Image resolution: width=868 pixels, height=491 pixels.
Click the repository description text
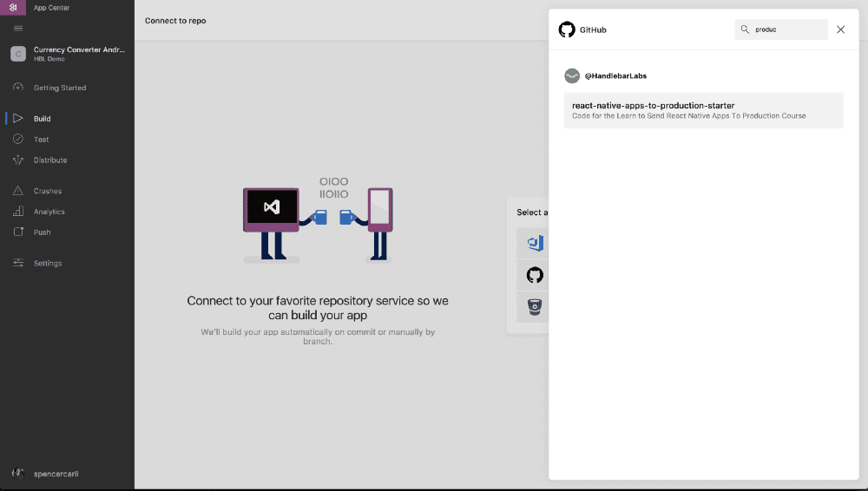[688, 115]
